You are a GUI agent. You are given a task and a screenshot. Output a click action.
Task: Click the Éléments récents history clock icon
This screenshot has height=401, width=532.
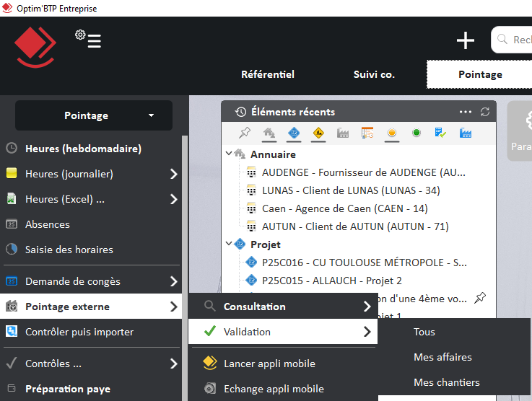tap(240, 112)
